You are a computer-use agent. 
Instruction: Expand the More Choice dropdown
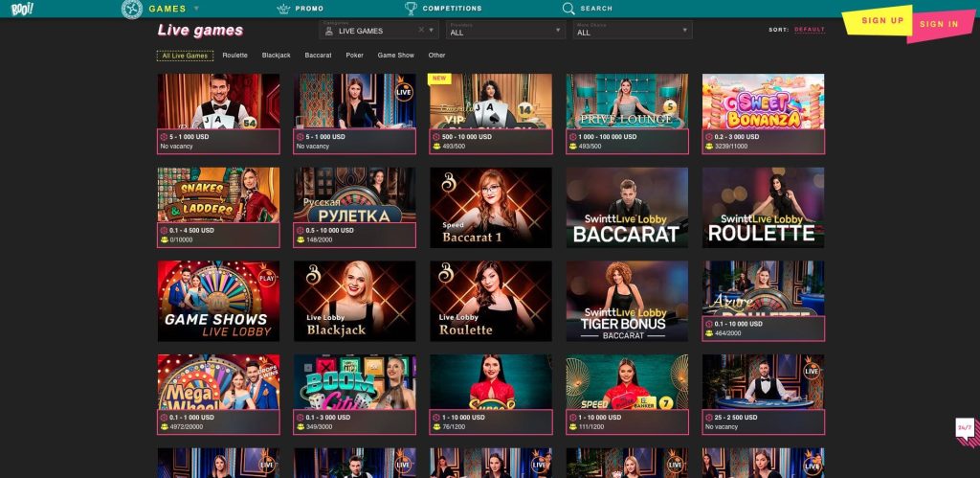633,30
